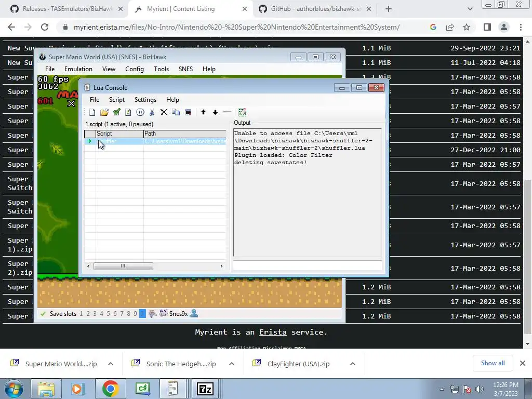Select save slot 1 in BizHawk
The width and height of the screenshot is (532, 399).
(x=81, y=314)
